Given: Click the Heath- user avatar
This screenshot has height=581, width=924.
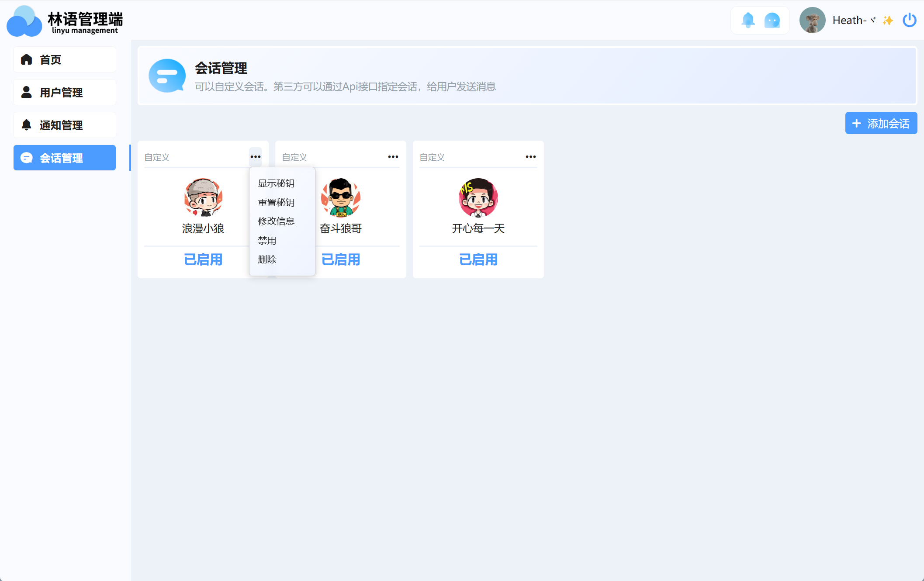Looking at the screenshot, I should point(812,20).
